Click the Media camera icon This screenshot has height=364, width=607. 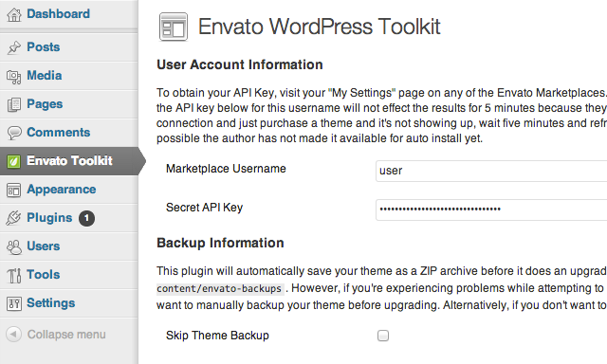[14, 77]
